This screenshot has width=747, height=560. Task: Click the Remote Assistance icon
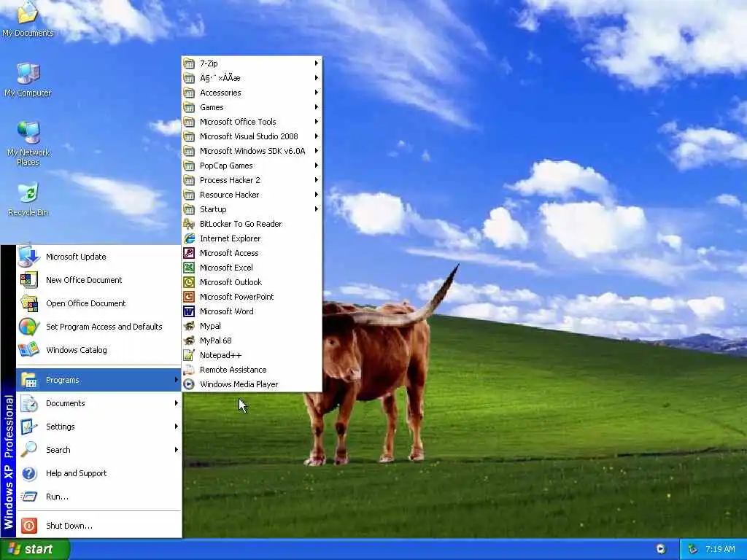pos(189,370)
